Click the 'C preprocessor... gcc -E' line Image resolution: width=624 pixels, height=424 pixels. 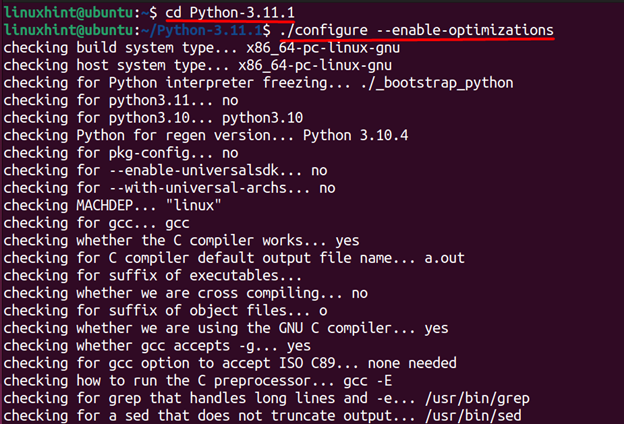198,381
